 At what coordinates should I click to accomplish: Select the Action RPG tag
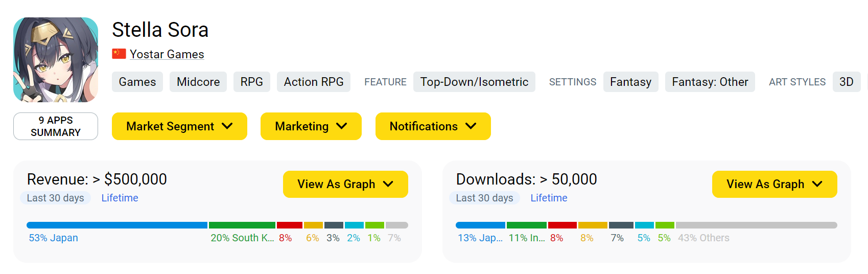(314, 82)
